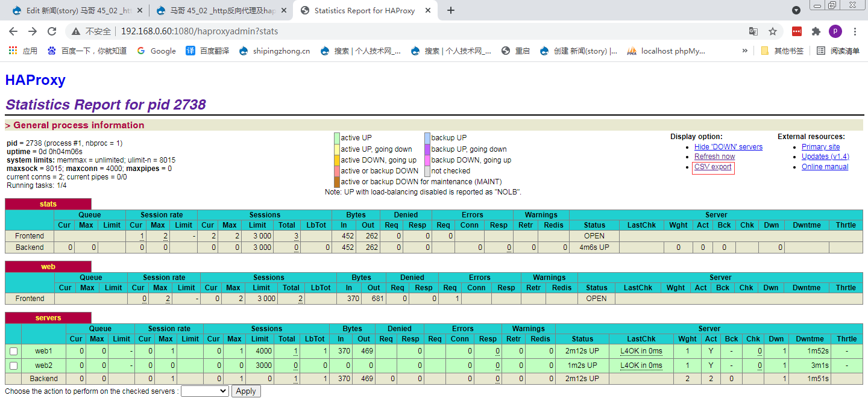Viewport: 868px width, 398px height.
Task: Open the Chrome three-dot menu
Action: pyautogui.click(x=855, y=31)
